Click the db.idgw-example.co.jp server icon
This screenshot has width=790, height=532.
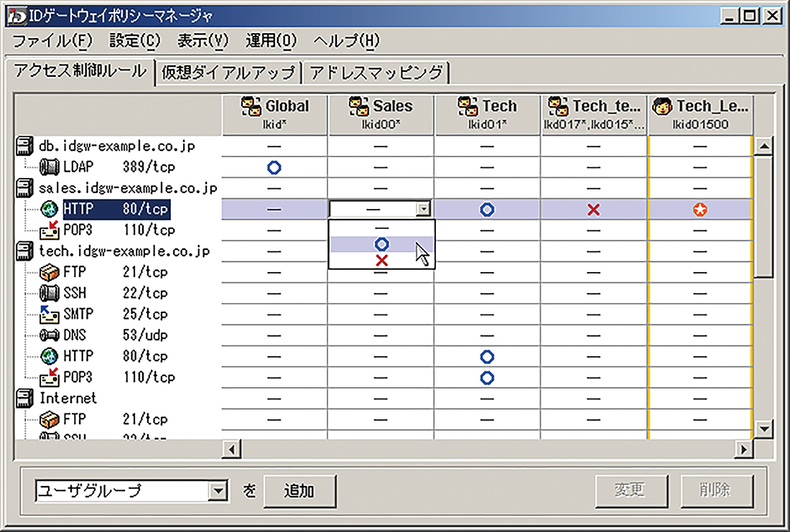tap(25, 146)
